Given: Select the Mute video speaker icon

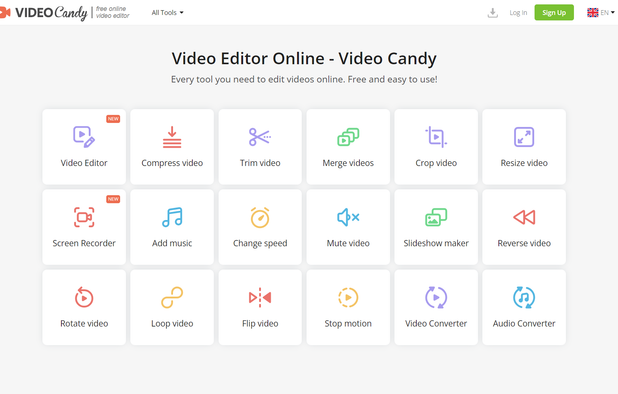Looking at the screenshot, I should point(348,217).
